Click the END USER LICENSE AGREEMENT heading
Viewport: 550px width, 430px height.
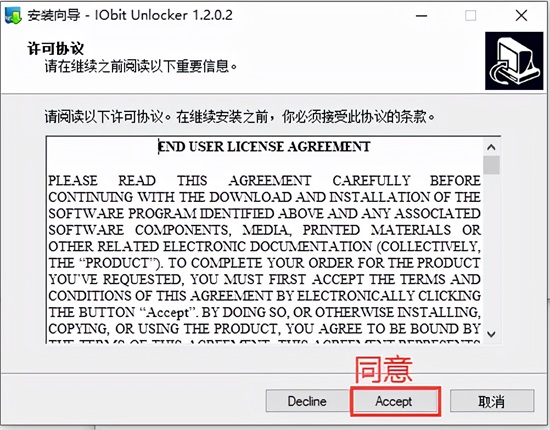pos(264,146)
